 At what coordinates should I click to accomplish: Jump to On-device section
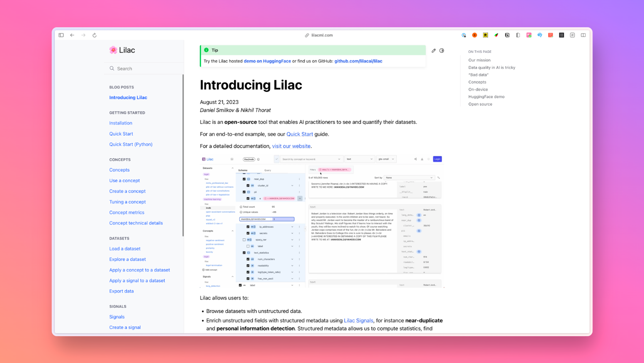click(478, 90)
